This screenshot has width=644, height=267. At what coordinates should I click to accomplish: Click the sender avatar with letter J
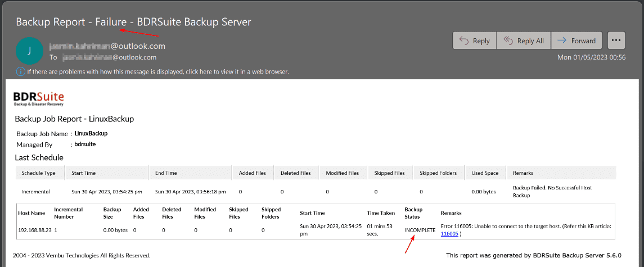pos(29,51)
